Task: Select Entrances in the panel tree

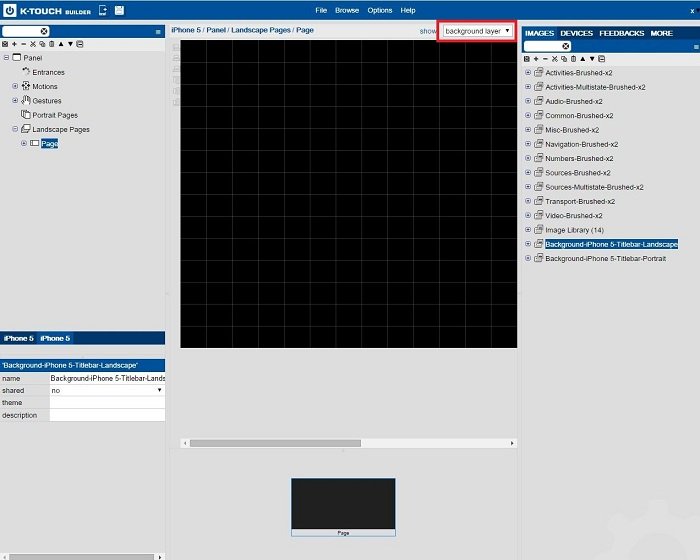Action: point(48,72)
